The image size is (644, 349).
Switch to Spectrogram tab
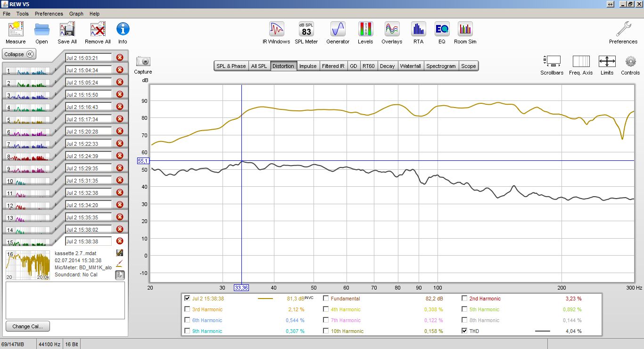click(x=441, y=66)
